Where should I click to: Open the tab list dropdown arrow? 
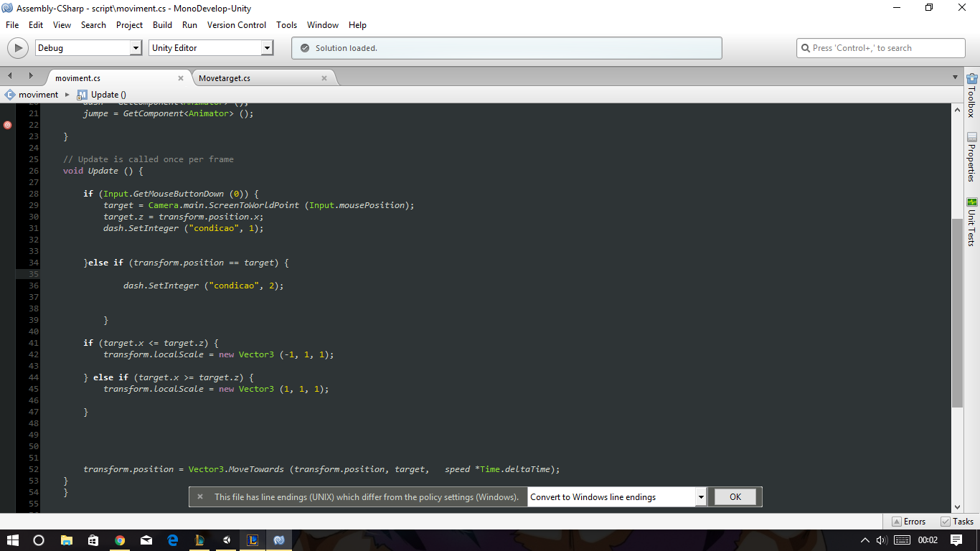tap(955, 77)
